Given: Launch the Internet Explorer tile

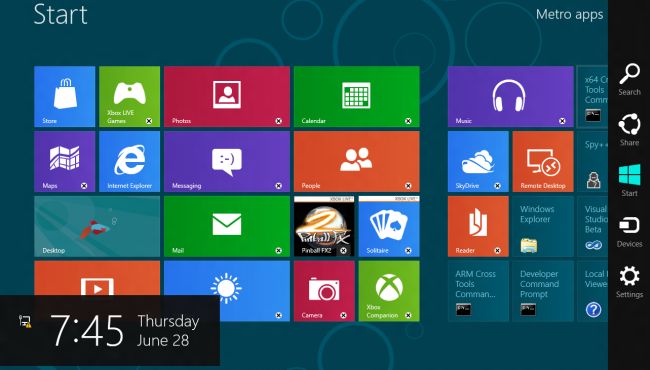Looking at the screenshot, I should pyautogui.click(x=129, y=162).
